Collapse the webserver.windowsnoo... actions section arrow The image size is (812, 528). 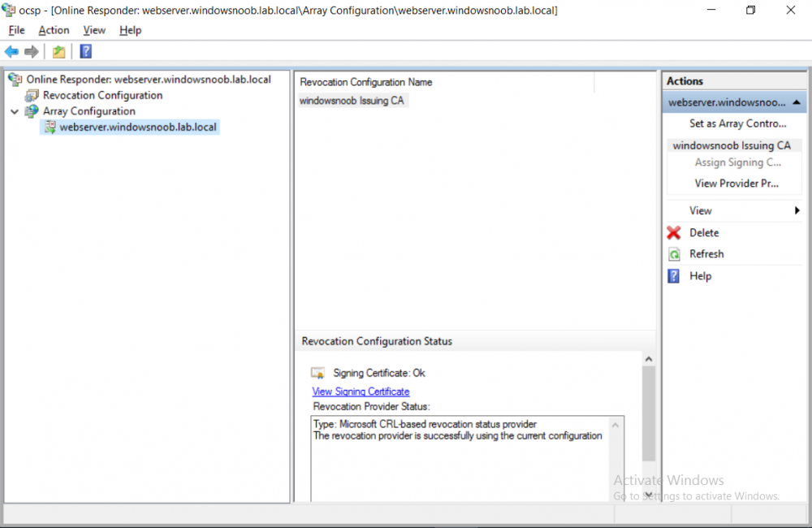click(797, 102)
